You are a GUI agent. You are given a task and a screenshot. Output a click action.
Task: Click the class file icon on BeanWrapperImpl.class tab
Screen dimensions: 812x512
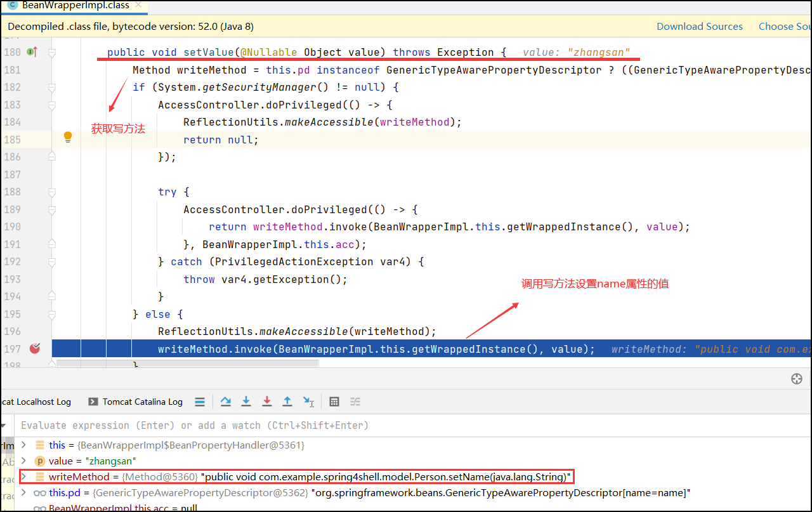tap(12, 5)
